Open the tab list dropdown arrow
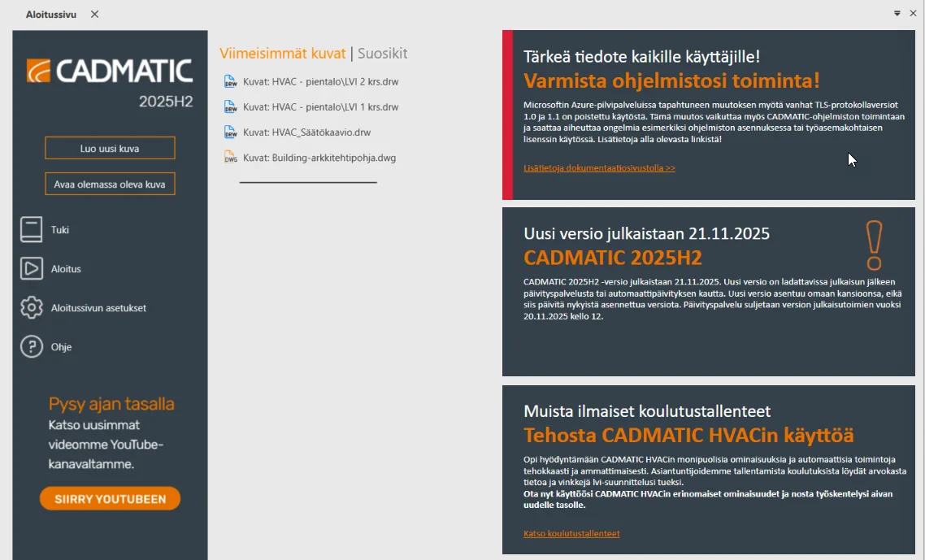This screenshot has height=560, width=925. (x=897, y=13)
